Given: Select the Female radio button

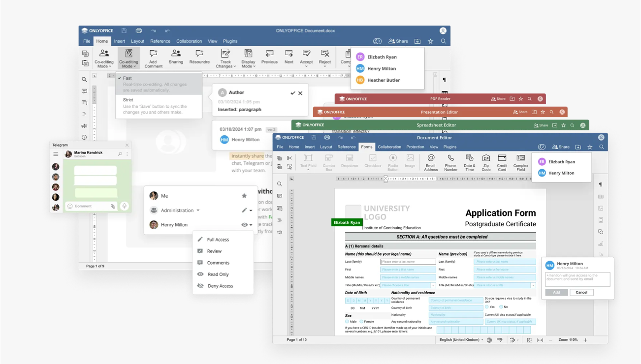Looking at the screenshot, I should (x=361, y=322).
